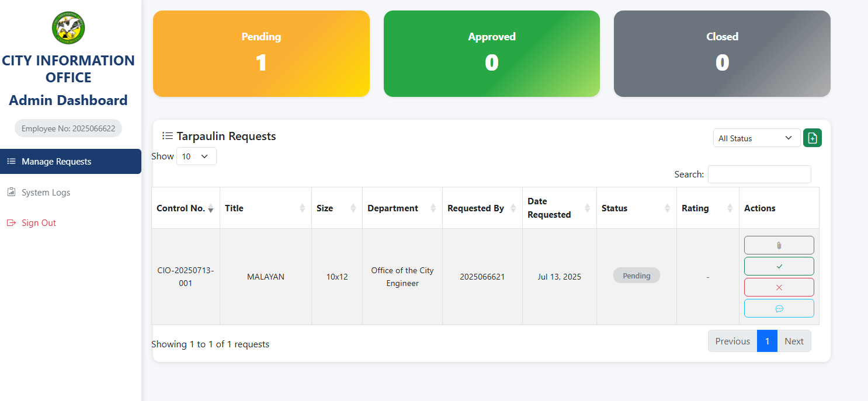Sort by Title column arrows
Screen dimensions: 868x401
click(302, 208)
